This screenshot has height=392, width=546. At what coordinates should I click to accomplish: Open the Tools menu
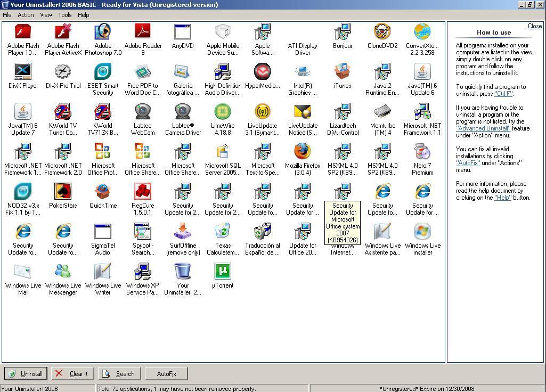pyautogui.click(x=64, y=15)
